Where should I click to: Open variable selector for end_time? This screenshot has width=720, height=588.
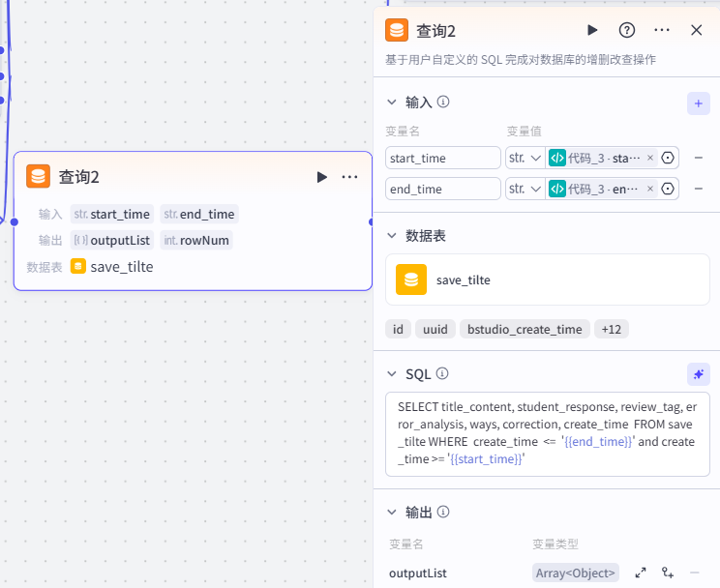668,189
